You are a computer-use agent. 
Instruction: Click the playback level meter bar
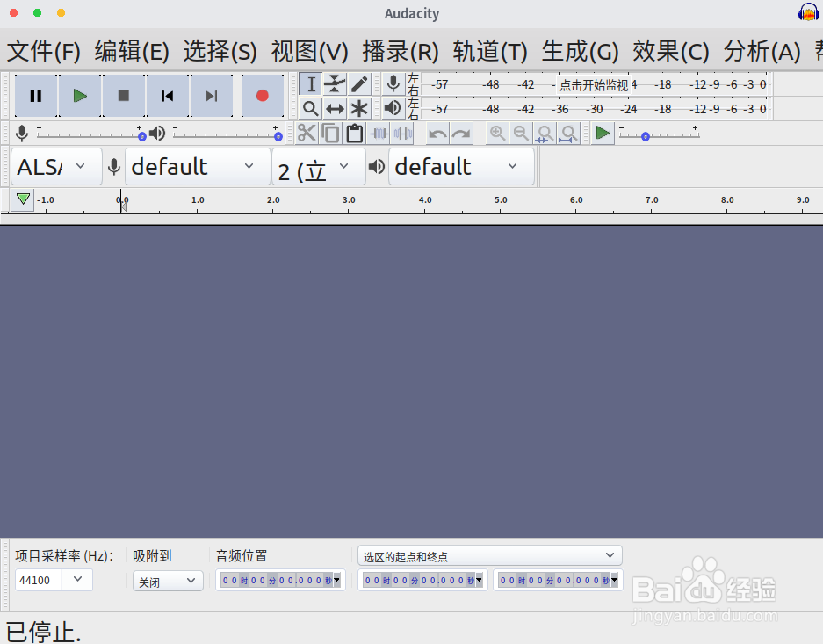tap(594, 109)
